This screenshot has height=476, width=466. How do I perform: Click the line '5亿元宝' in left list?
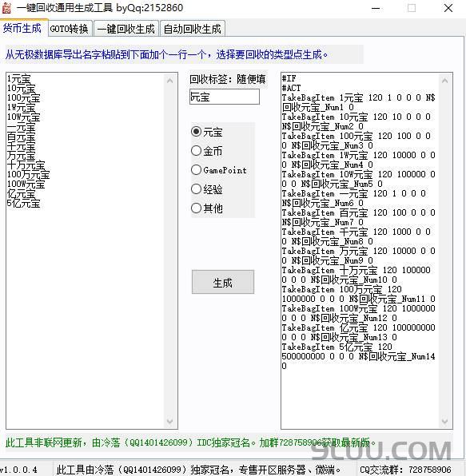tap(24, 203)
